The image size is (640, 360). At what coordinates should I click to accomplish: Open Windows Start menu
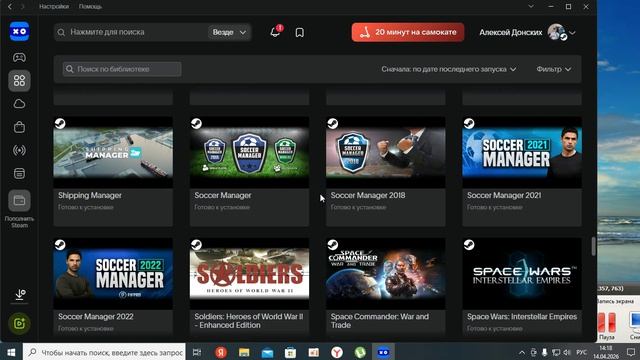pyautogui.click(x=11, y=352)
